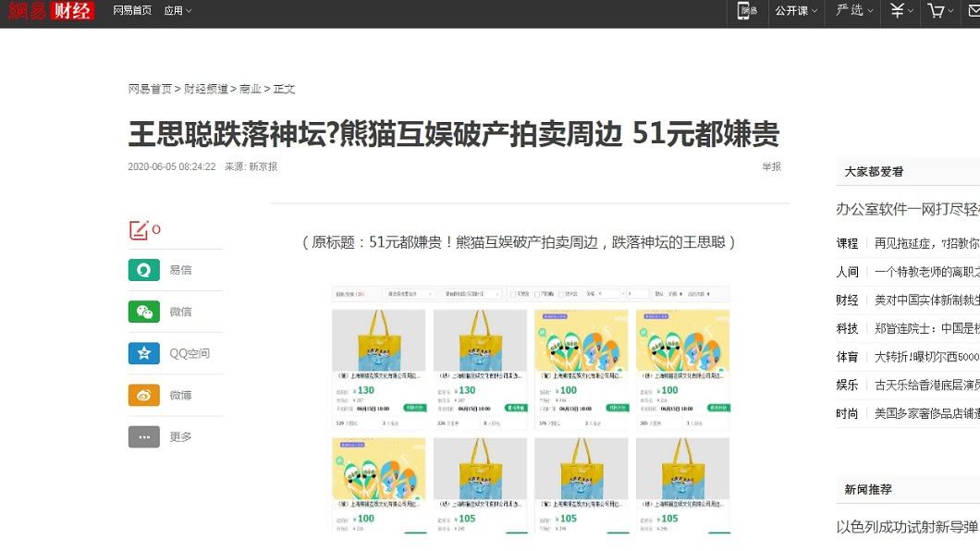
Task: Share to QQ空间 star icon
Action: (143, 353)
